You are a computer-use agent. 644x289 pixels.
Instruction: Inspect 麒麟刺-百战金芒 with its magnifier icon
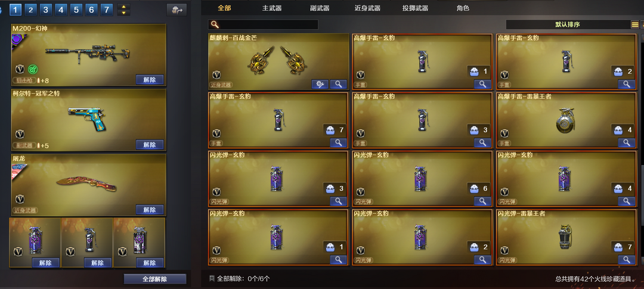coord(339,84)
